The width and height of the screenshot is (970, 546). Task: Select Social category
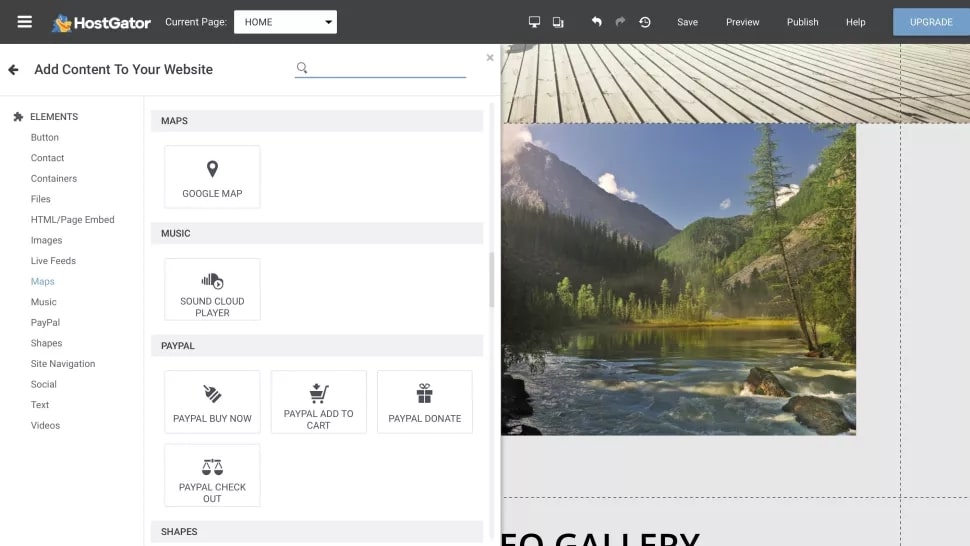coord(43,384)
